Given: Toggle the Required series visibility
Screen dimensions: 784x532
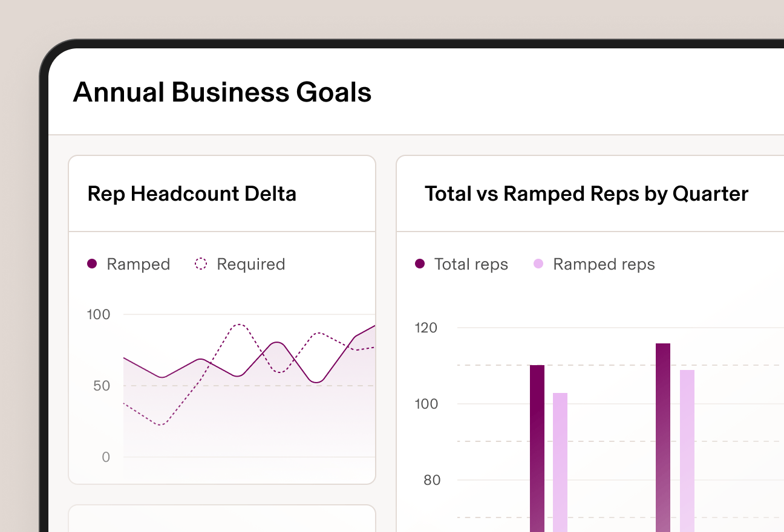Looking at the screenshot, I should (x=240, y=264).
